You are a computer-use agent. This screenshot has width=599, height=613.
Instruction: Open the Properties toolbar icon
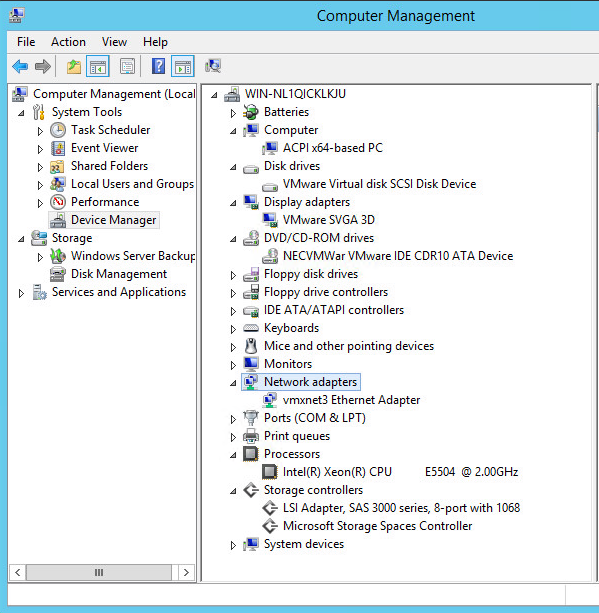point(127,66)
